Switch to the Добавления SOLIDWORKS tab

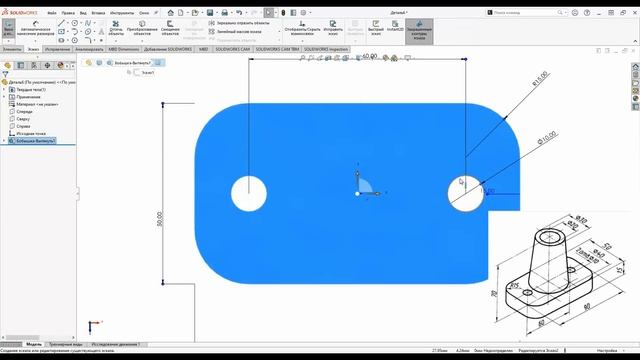pyautogui.click(x=168, y=49)
